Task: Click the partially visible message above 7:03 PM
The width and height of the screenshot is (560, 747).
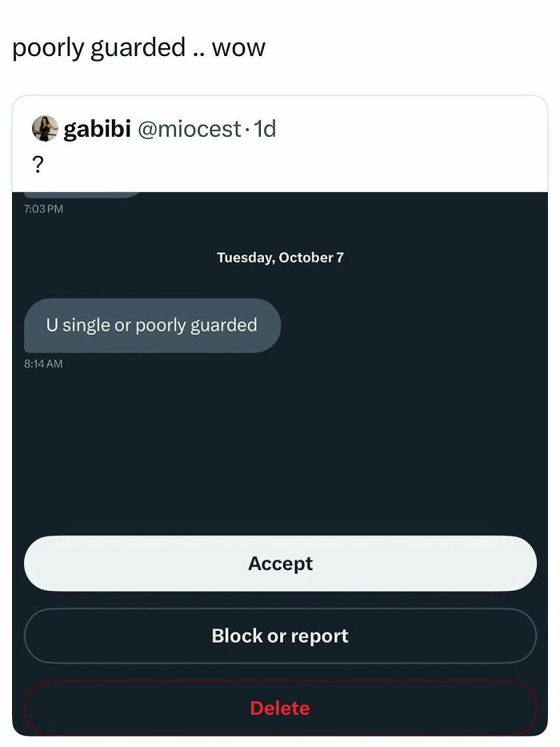Action: point(80,191)
